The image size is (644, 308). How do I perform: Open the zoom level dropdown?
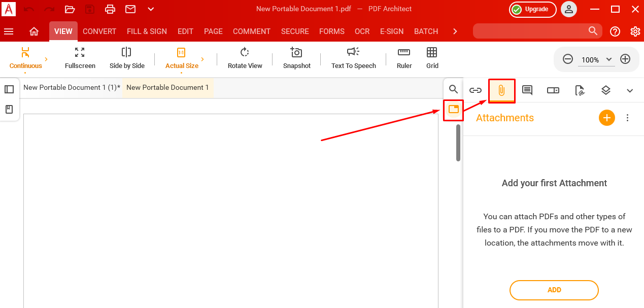(608, 59)
